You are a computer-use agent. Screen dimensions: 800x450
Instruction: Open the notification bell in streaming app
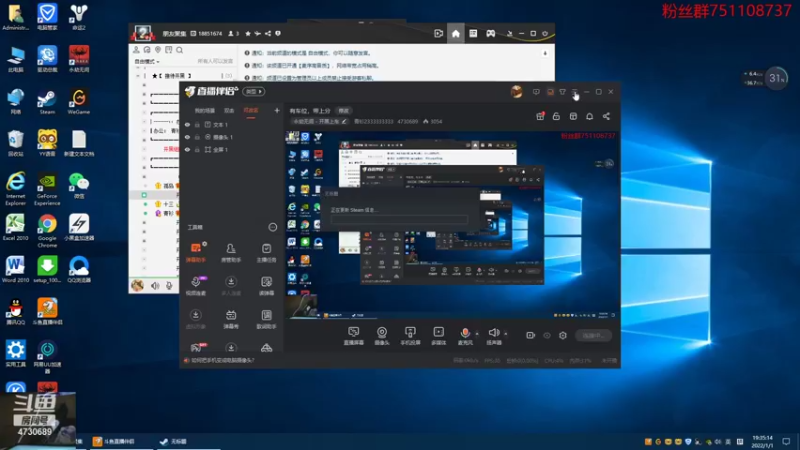pos(589,116)
